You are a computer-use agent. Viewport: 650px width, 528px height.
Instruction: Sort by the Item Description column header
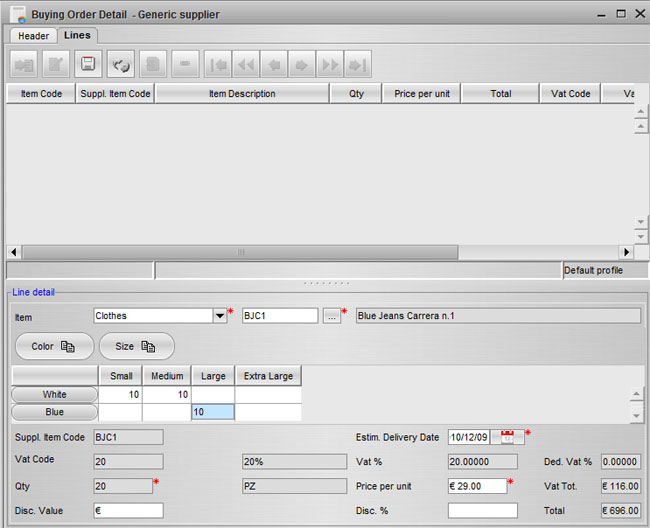coord(242,94)
